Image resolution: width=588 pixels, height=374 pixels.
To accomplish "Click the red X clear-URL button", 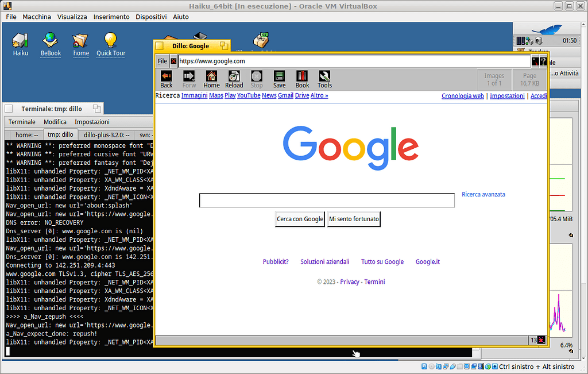I will coord(173,61).
